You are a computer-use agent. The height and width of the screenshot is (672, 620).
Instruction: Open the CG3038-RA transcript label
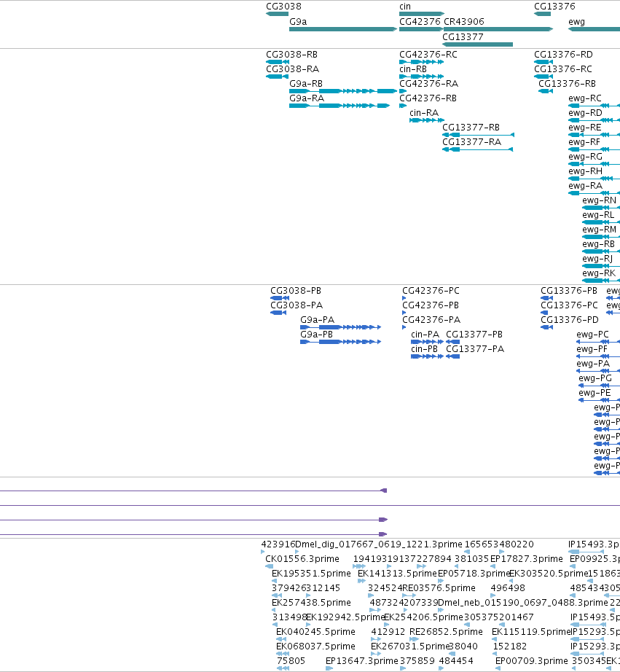pyautogui.click(x=293, y=69)
